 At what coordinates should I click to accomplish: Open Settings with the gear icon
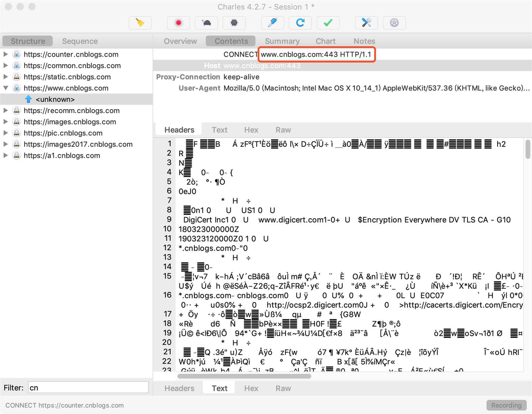tap(394, 23)
